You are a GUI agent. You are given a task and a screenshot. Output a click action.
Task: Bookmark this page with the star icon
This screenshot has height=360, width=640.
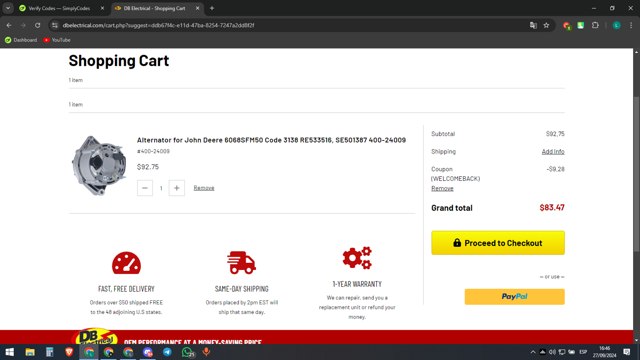pos(546,25)
